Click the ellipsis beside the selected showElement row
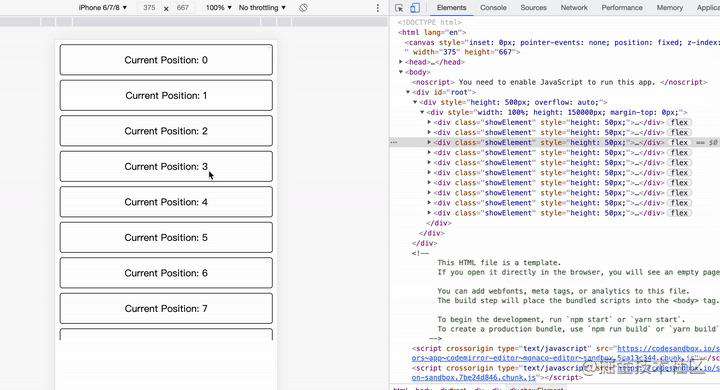The height and width of the screenshot is (390, 720). (394, 142)
